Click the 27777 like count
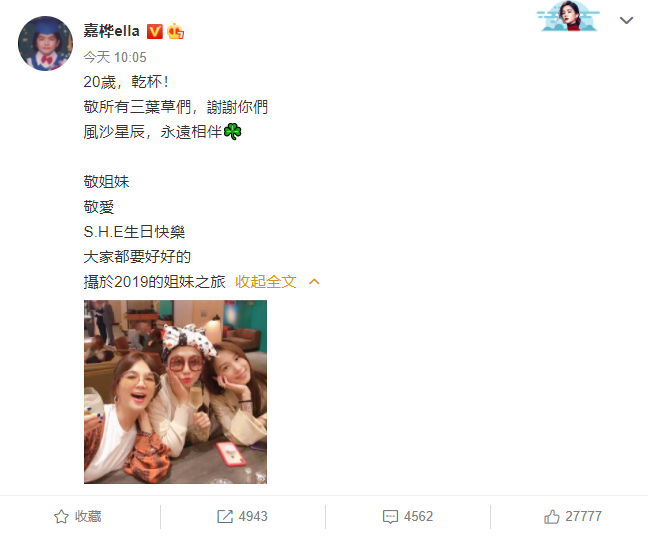 click(583, 517)
